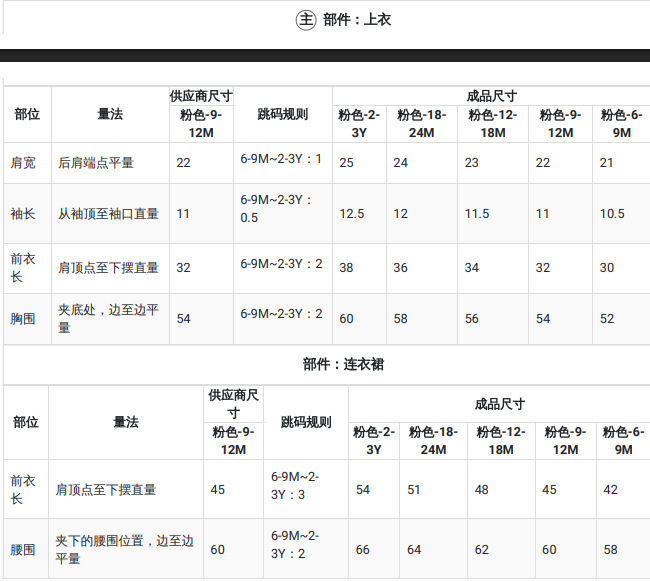
Task: Click the 成品尺寸 header in 连衣裙 table
Action: coord(500,404)
